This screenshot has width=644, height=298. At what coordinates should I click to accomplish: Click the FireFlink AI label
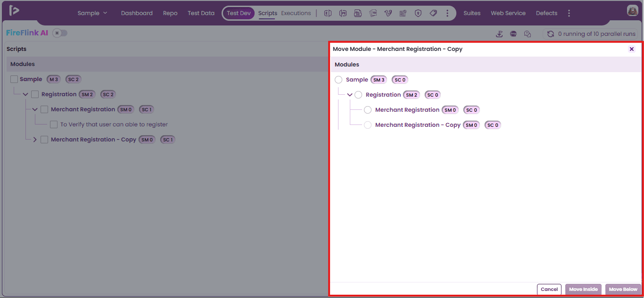point(27,33)
